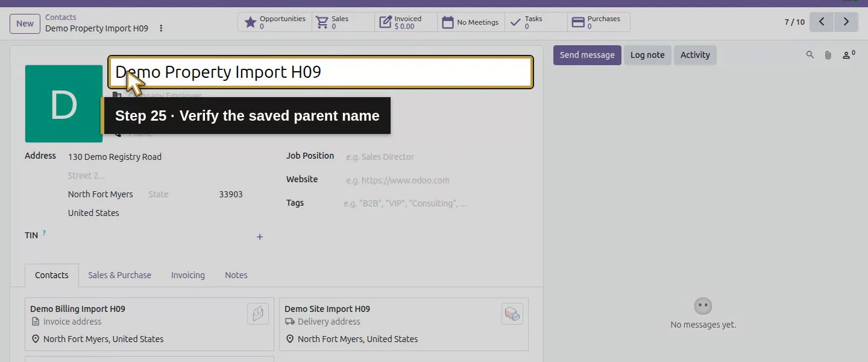
Task: Open the Tasks stat button
Action: pyautogui.click(x=536, y=22)
